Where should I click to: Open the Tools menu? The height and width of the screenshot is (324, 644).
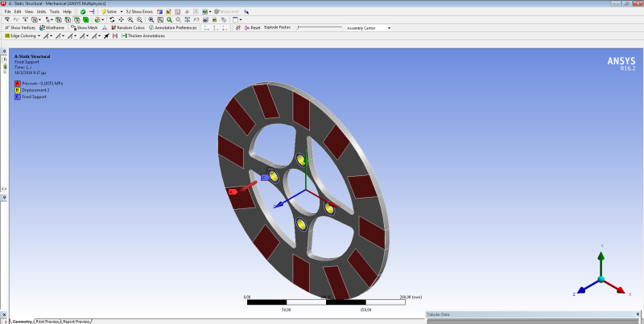(x=55, y=11)
